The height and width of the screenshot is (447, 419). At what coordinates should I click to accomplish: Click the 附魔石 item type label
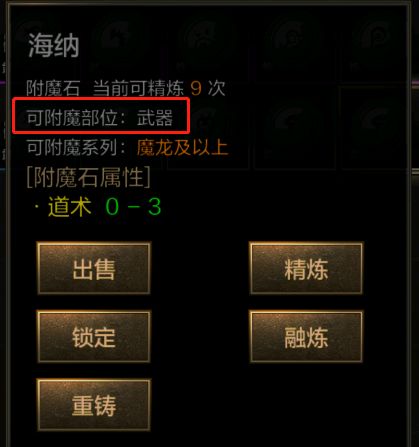[53, 88]
